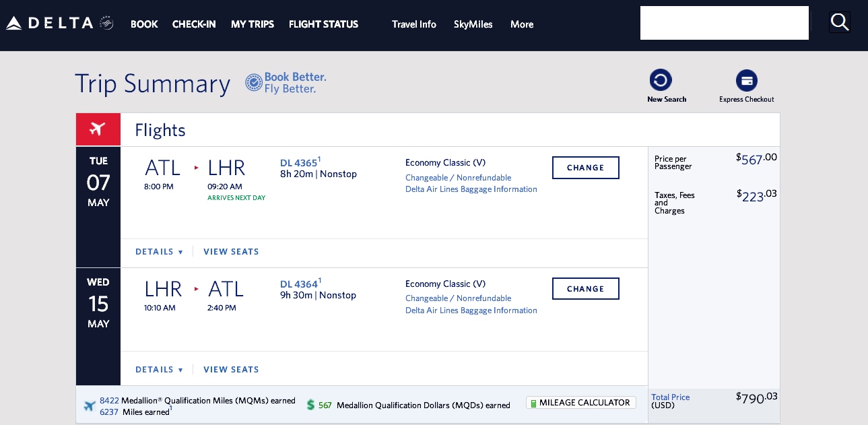Click inside the search input field
The height and width of the screenshot is (425, 868).
(x=724, y=22)
